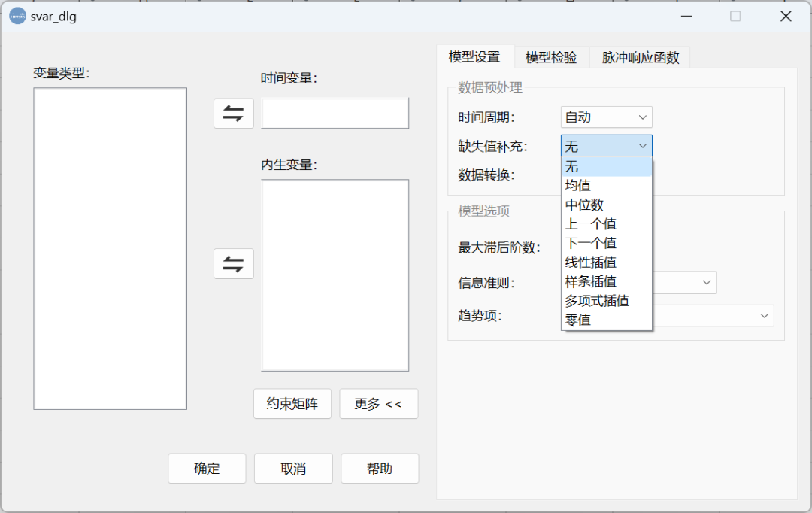Click inside the 时间变量 input field
Viewport: 812px width, 513px height.
335,114
